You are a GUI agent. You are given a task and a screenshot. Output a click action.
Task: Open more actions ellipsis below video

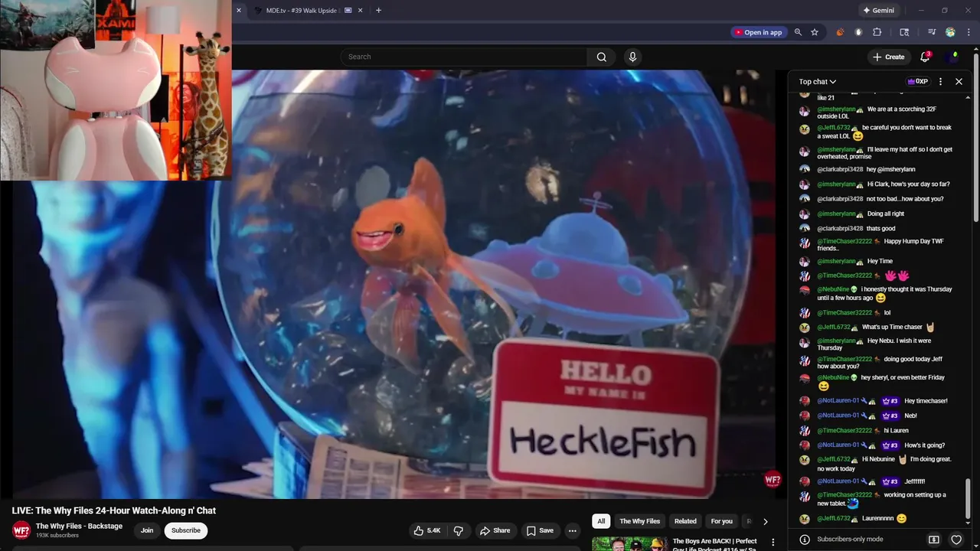(572, 530)
